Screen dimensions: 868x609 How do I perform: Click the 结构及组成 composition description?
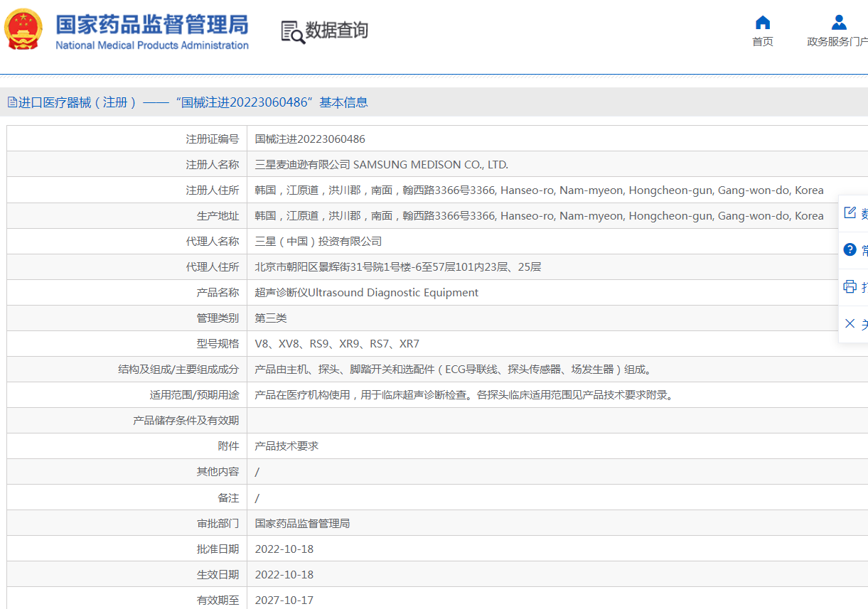pos(454,370)
